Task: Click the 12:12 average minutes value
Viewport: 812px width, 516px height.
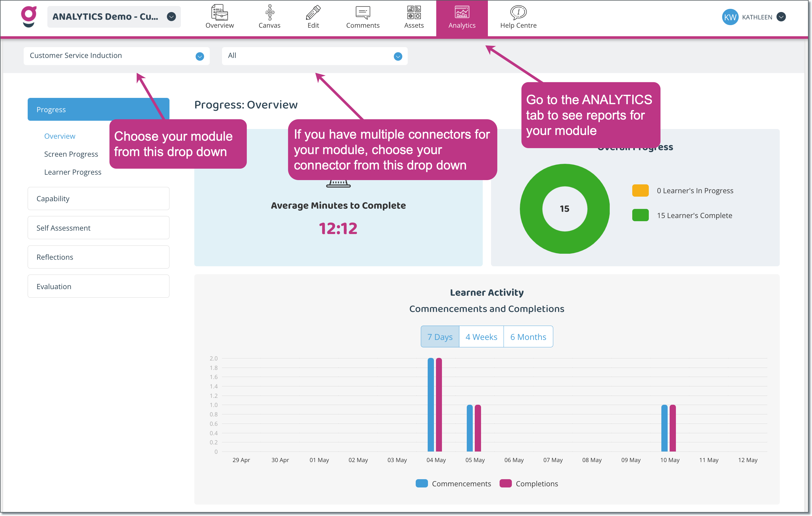Action: point(338,228)
